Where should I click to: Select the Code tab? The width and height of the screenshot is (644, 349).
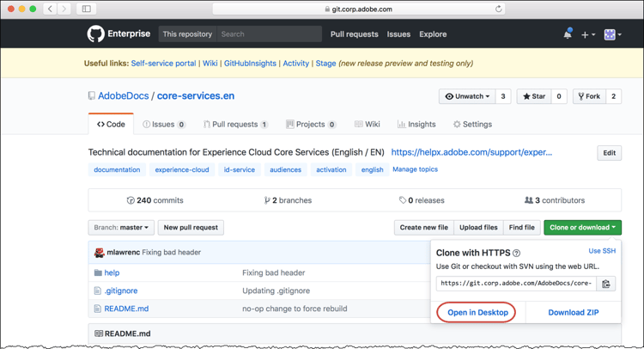(111, 124)
